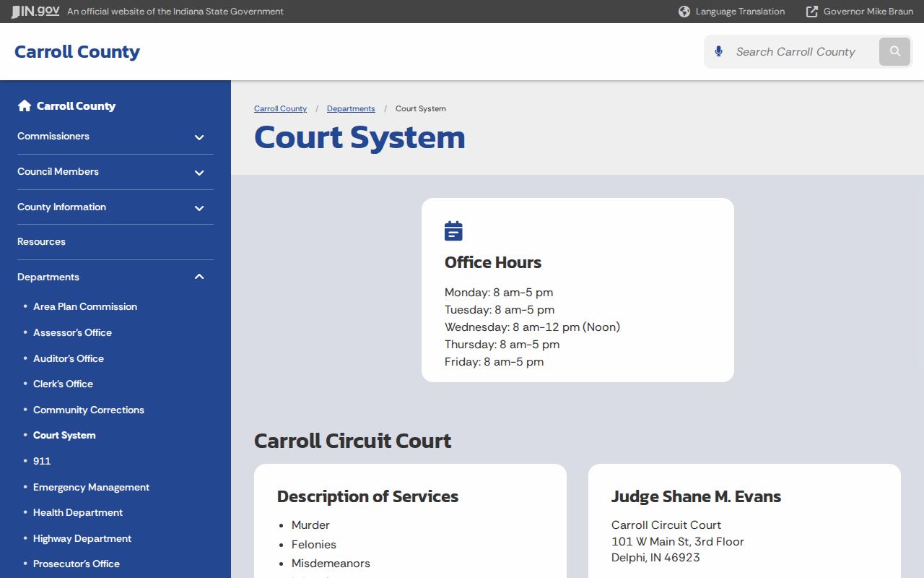Expand the Council Members chevron
Image resolution: width=924 pixels, height=578 pixels.
[199, 173]
